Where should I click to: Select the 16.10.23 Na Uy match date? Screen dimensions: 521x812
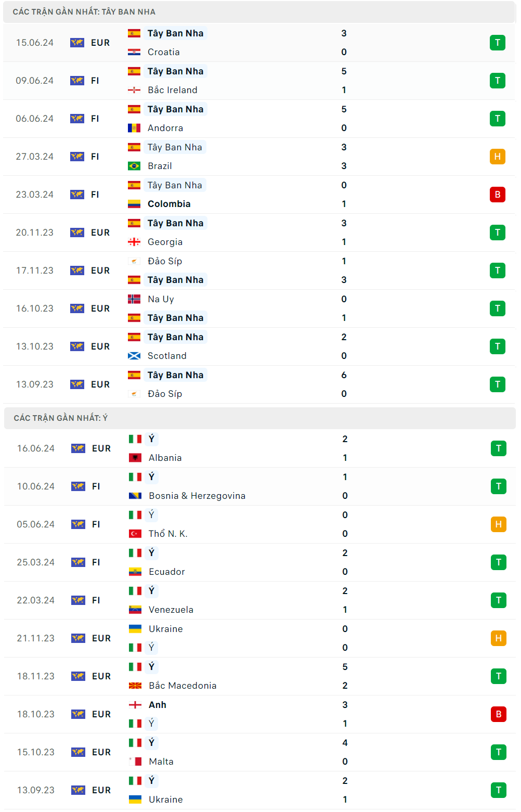[35, 308]
